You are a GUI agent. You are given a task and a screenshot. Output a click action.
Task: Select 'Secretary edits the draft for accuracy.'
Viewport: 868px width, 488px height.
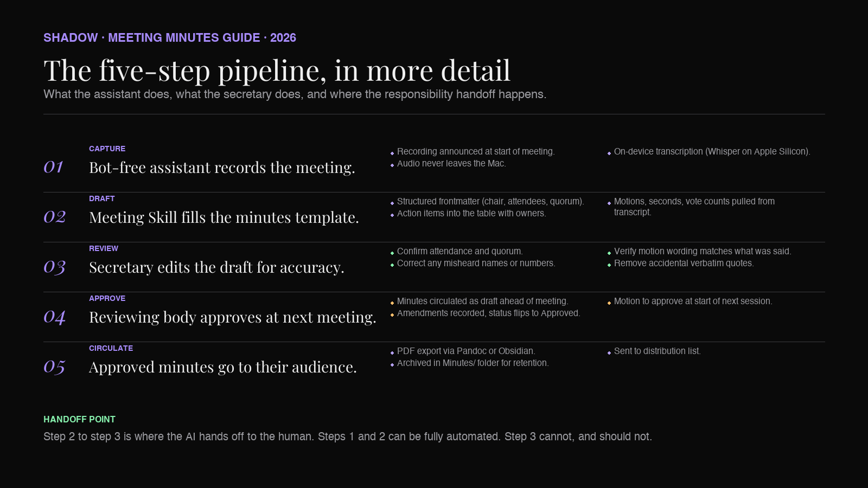(216, 267)
